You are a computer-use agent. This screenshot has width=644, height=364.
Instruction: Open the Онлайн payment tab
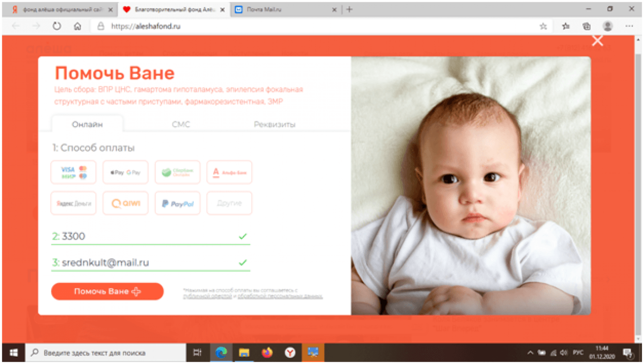[87, 124]
